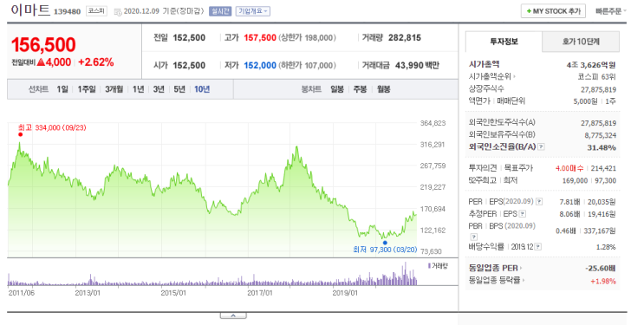Click the blue 최저 97,300 low dot

[x=385, y=243]
